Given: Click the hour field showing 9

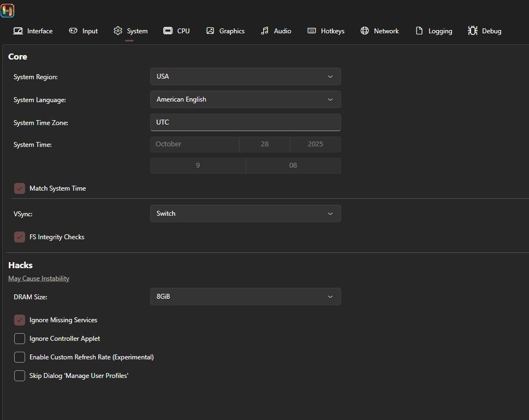Looking at the screenshot, I should pyautogui.click(x=198, y=166).
